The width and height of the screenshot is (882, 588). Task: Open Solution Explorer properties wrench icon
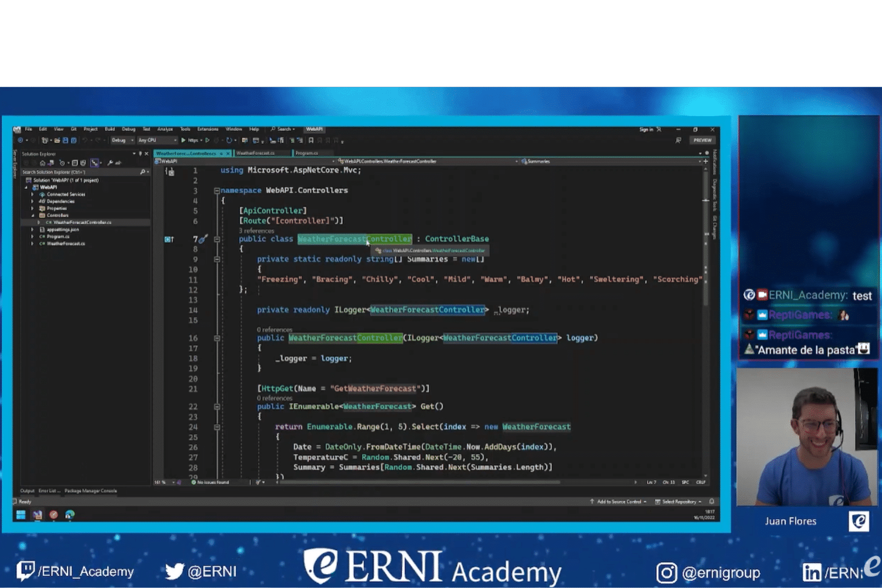pyautogui.click(x=110, y=163)
